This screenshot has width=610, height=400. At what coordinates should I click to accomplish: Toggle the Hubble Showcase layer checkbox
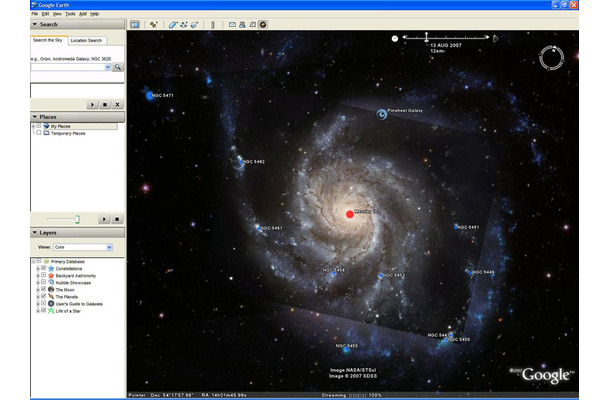(x=44, y=282)
